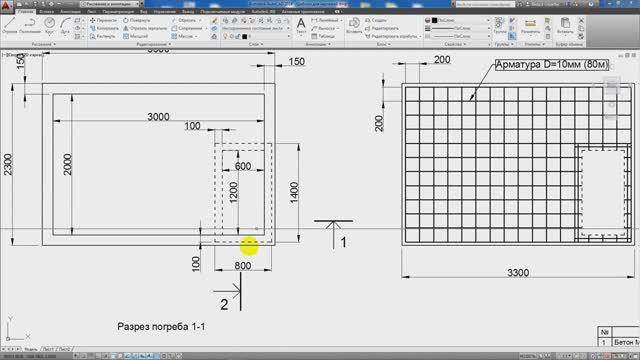Switch to the Лист1 layout tab
The image size is (640, 360).
tap(48, 349)
